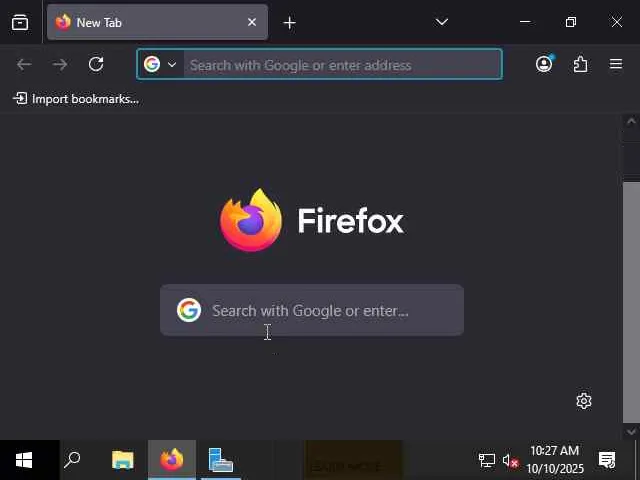640x480 pixels.
Task: Minimize the Firefox window
Action: 525,22
